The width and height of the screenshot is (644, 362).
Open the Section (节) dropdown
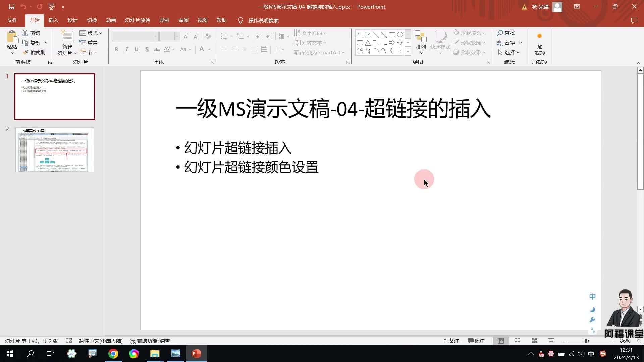pos(89,52)
